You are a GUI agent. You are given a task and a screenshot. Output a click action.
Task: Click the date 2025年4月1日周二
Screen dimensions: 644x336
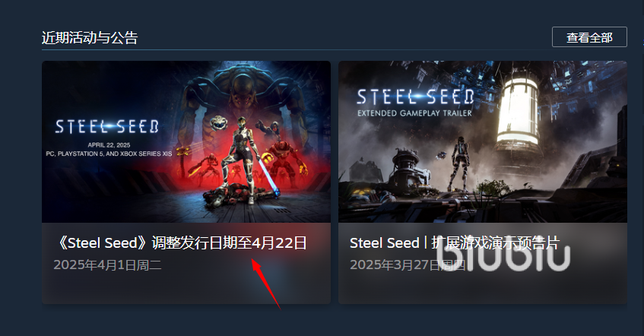pos(108,265)
